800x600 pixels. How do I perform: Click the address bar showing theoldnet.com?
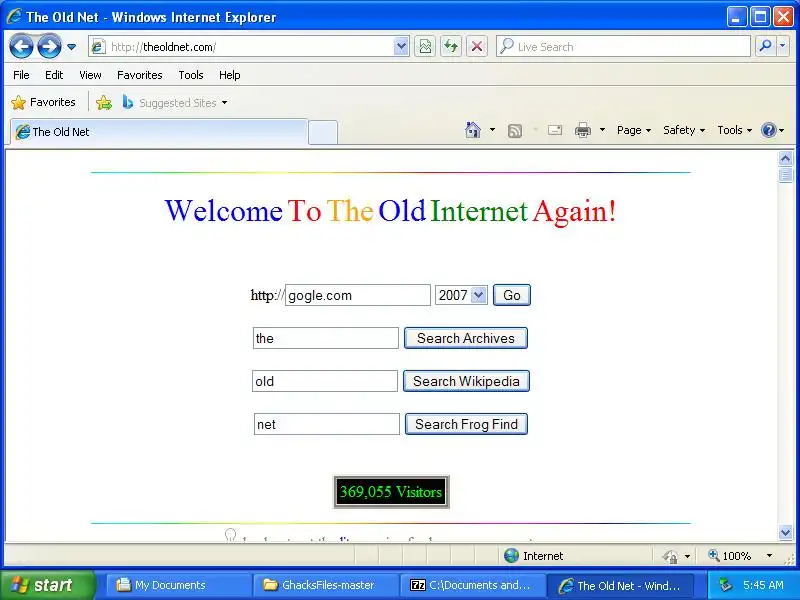point(242,47)
